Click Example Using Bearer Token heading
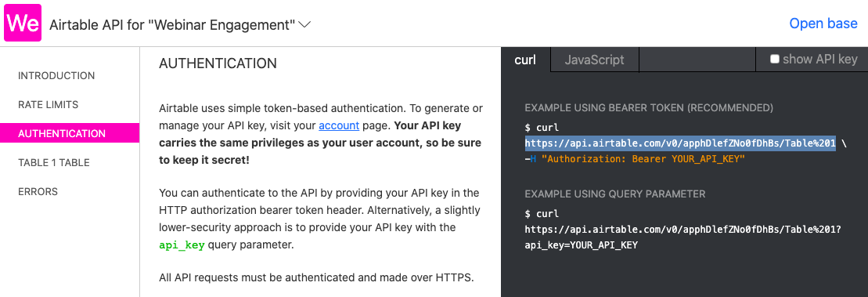Screen dimensions: 868x297 click(649, 107)
